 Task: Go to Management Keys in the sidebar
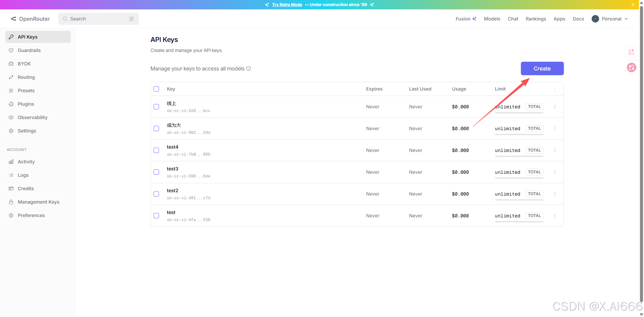tap(38, 202)
